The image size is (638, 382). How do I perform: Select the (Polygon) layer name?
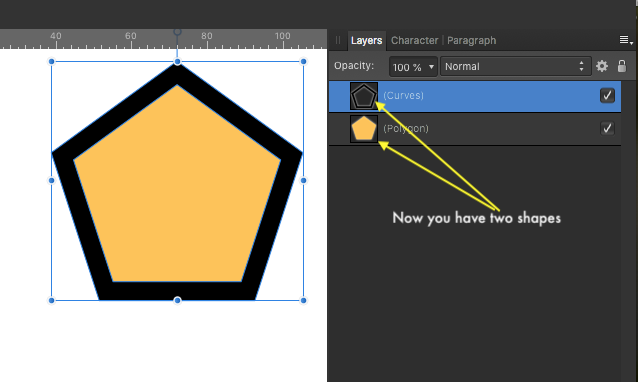coord(406,129)
